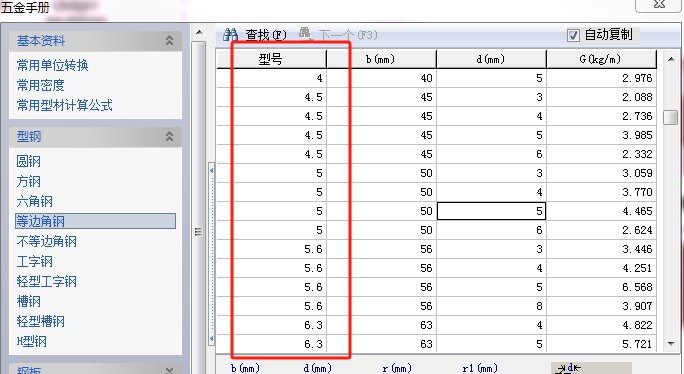Select H型钢 item

click(31, 342)
